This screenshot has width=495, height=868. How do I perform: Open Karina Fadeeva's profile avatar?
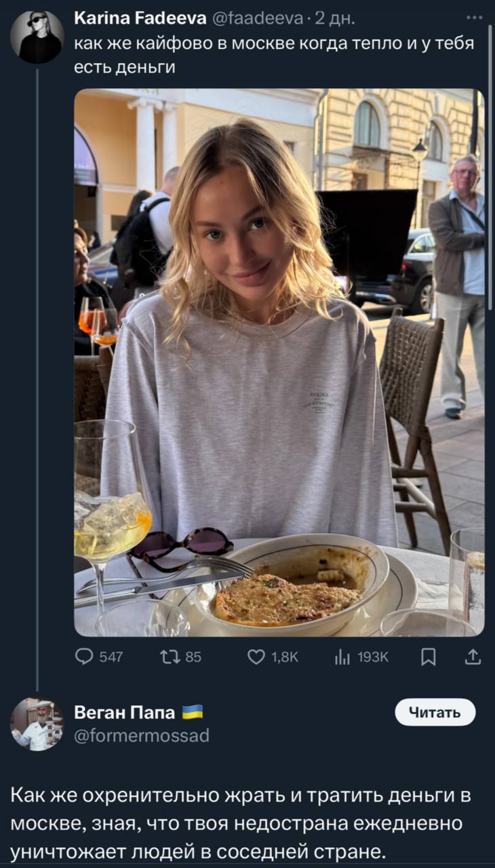pos(37,37)
